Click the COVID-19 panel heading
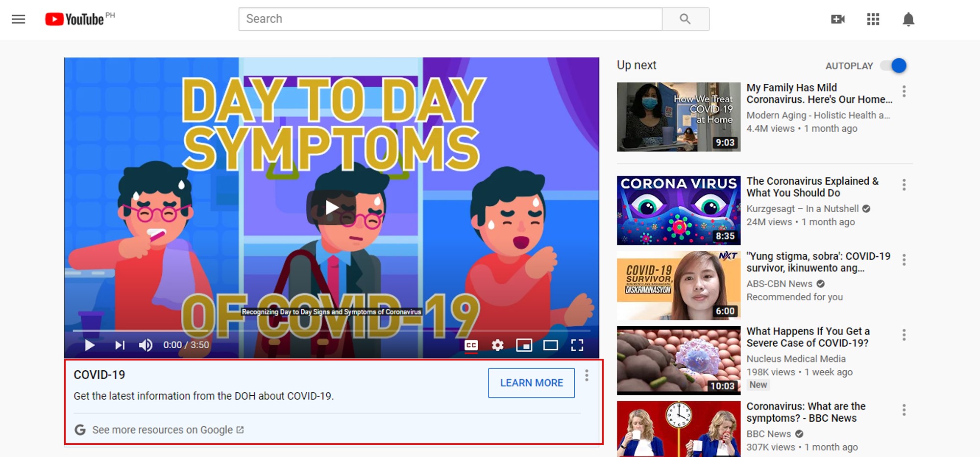This screenshot has width=980, height=457. point(99,375)
